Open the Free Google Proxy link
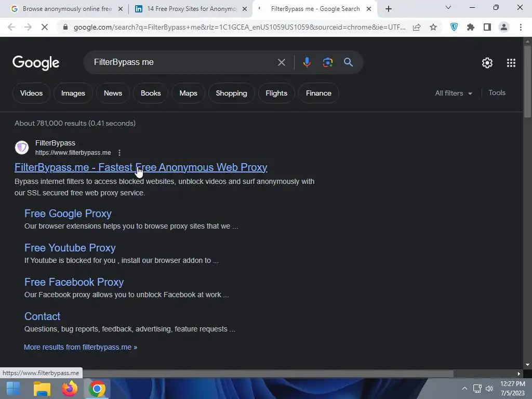 pos(68,214)
